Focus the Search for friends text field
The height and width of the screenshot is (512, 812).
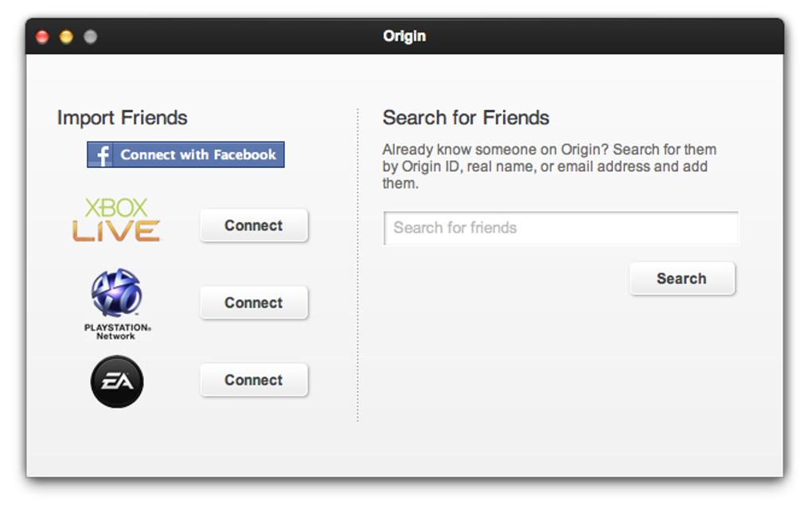(560, 229)
